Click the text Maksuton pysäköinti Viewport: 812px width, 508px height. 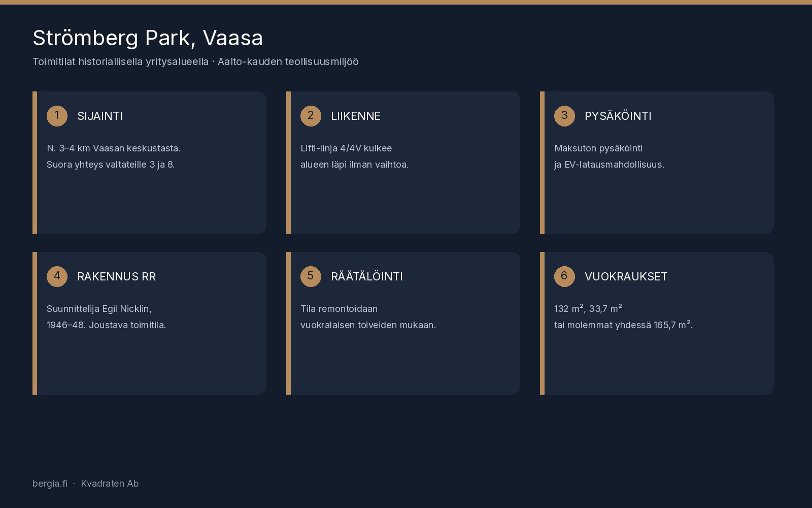[598, 148]
